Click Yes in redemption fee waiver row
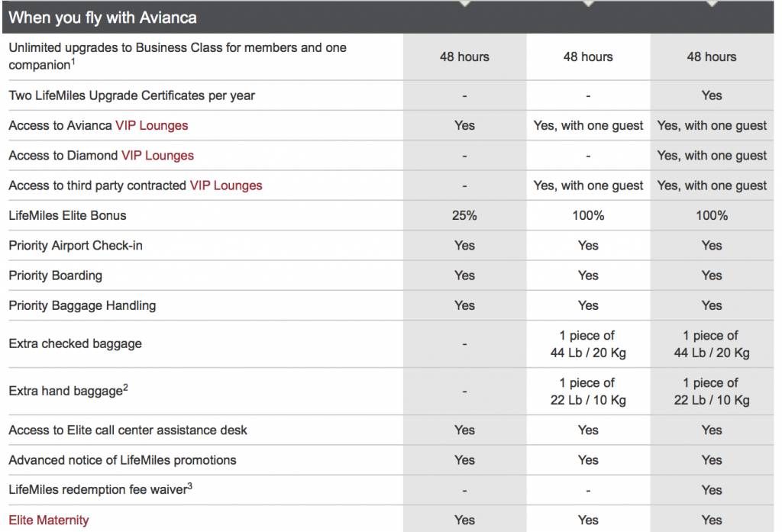The image size is (782, 532). click(x=712, y=490)
